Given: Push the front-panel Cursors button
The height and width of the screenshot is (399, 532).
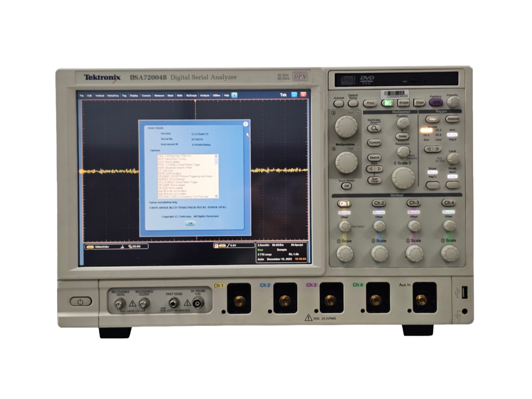Looking at the screenshot, I should [x=374, y=142].
